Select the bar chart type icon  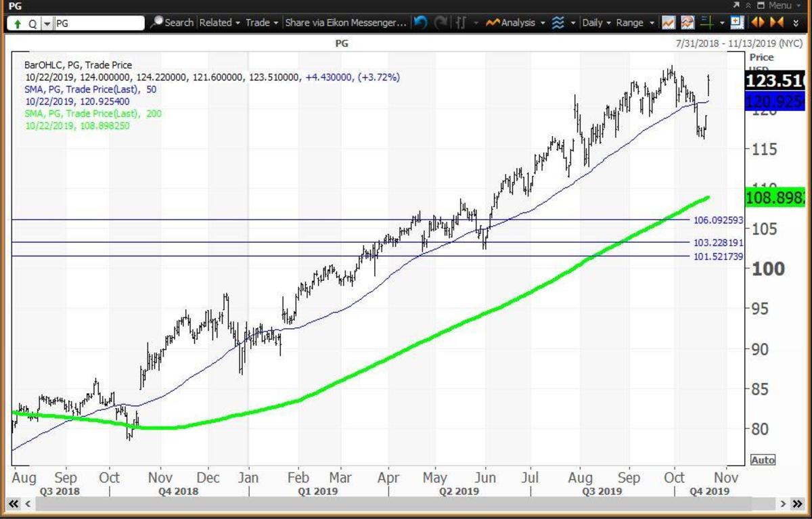coord(461,22)
